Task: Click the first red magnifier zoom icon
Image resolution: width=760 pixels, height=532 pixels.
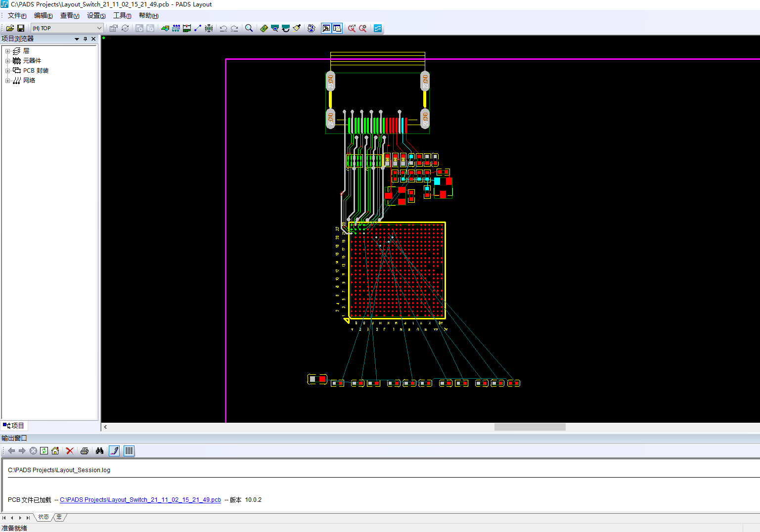Action: pos(352,28)
